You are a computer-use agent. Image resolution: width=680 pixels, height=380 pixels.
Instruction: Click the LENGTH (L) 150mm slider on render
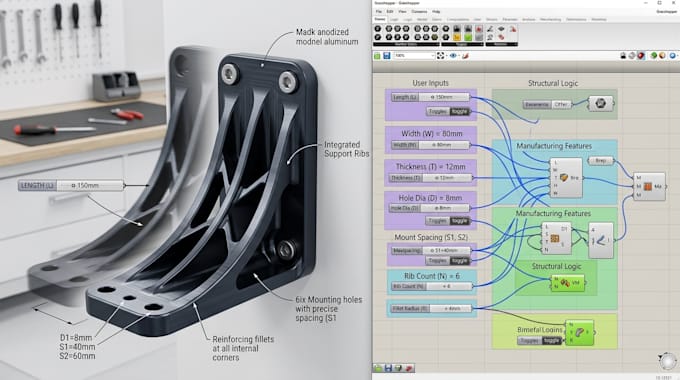pos(72,186)
